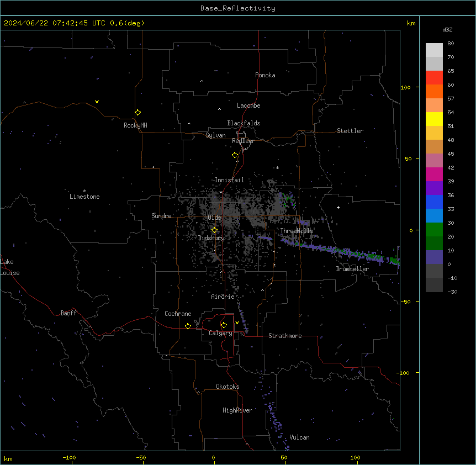This screenshot has width=476, height=465.
Task: Select the Drumheller label
Action: (x=352, y=269)
